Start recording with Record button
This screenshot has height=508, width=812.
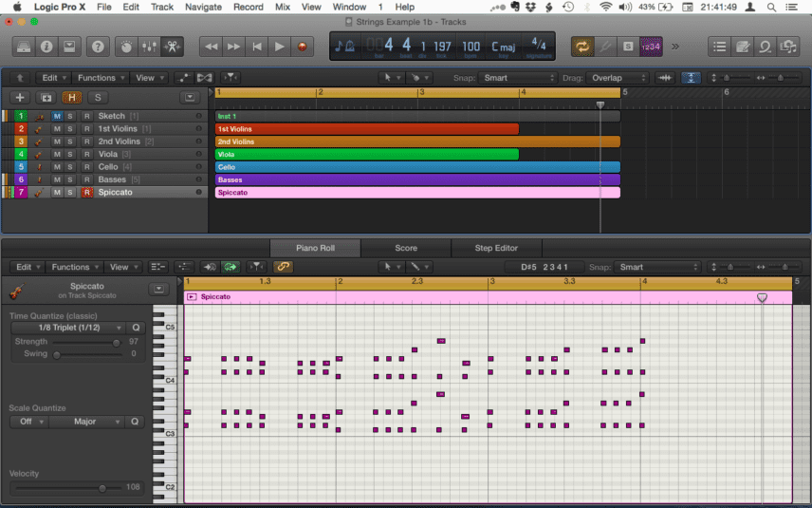click(x=302, y=47)
